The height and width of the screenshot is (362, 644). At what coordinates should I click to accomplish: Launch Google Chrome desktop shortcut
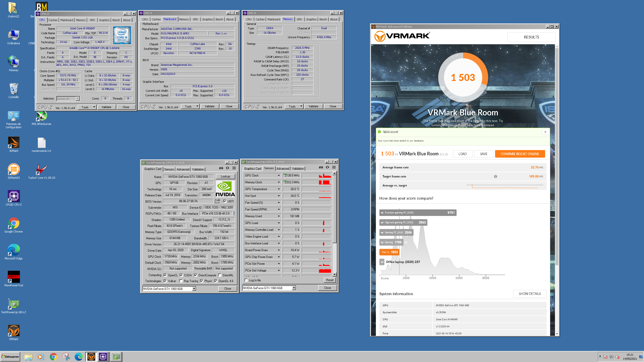(x=14, y=225)
